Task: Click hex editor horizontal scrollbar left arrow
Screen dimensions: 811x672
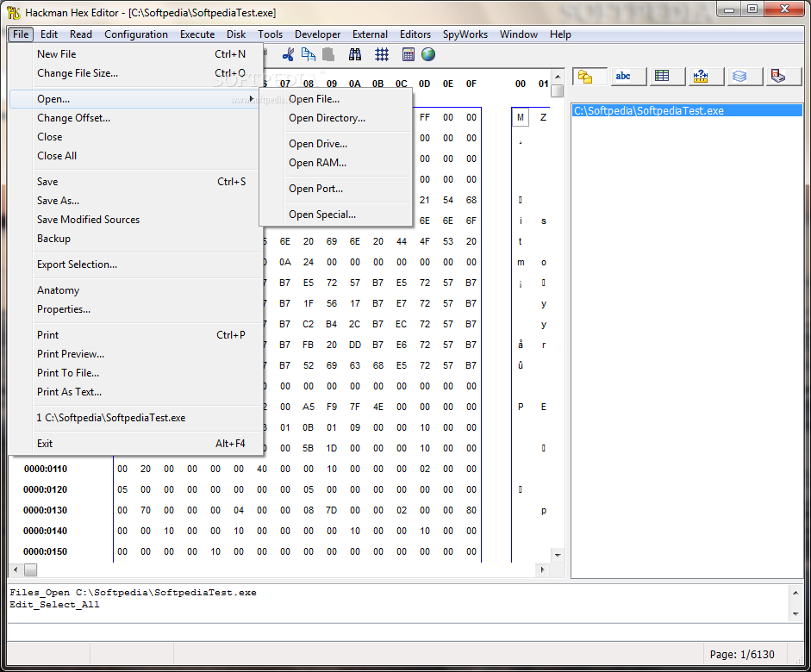Action: pos(16,569)
